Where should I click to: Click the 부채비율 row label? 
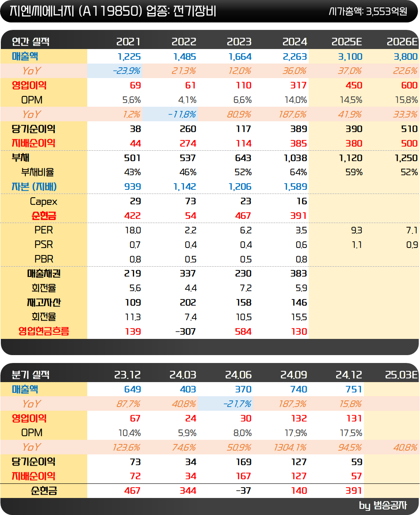[37, 172]
